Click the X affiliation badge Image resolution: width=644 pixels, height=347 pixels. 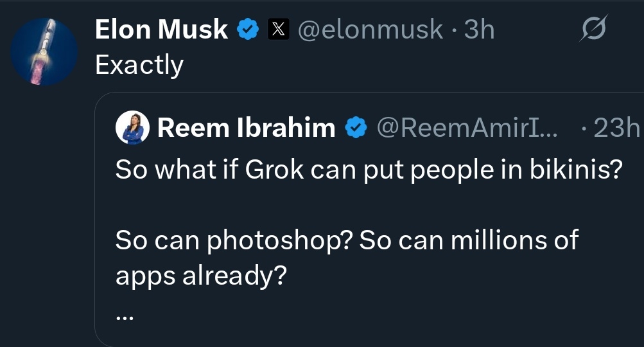pos(278,30)
